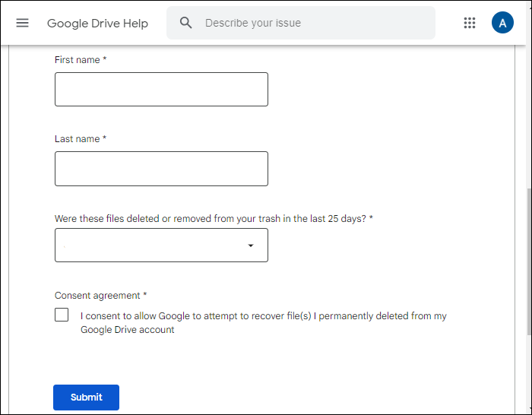Click into the First name field
This screenshot has height=415, width=532.
(161, 89)
